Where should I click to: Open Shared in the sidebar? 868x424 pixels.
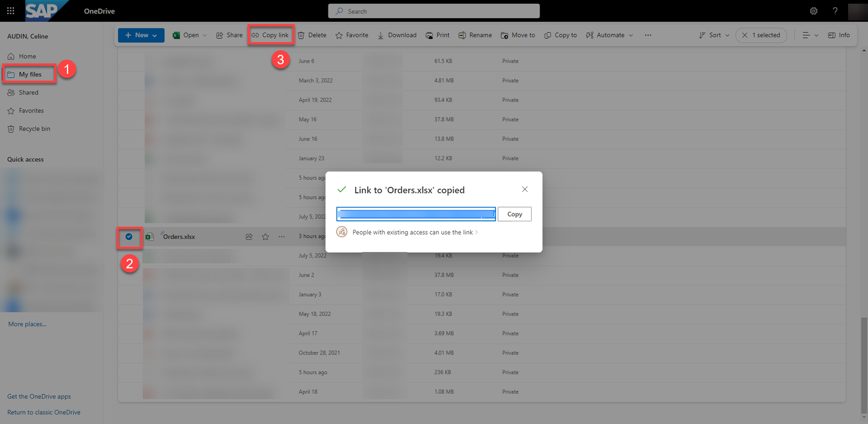[x=23, y=92]
